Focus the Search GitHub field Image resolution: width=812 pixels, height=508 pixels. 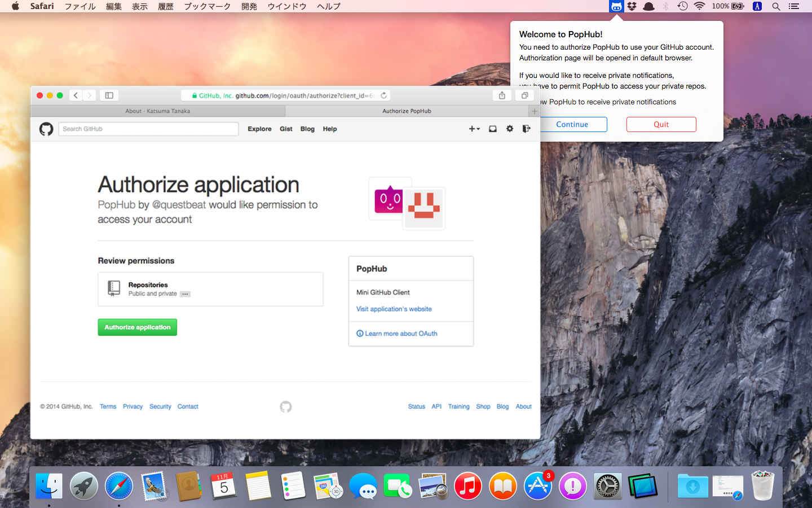click(x=148, y=129)
